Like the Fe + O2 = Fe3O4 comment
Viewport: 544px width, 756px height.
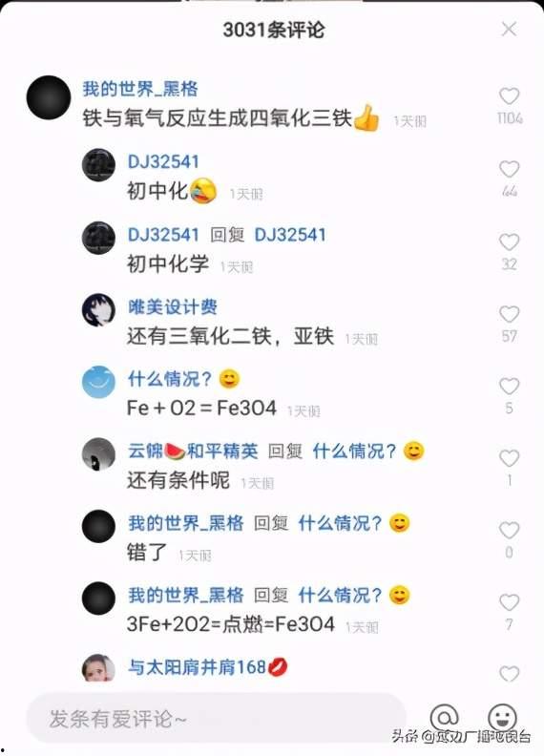click(509, 387)
